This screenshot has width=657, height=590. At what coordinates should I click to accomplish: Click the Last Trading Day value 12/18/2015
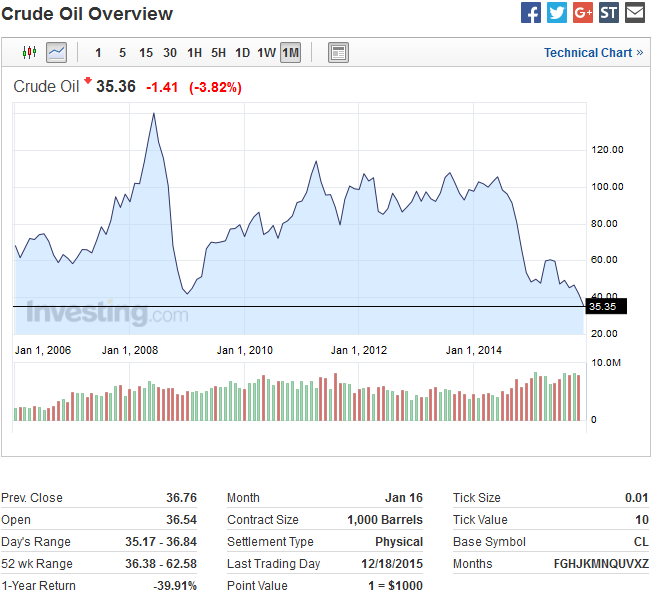coord(392,564)
